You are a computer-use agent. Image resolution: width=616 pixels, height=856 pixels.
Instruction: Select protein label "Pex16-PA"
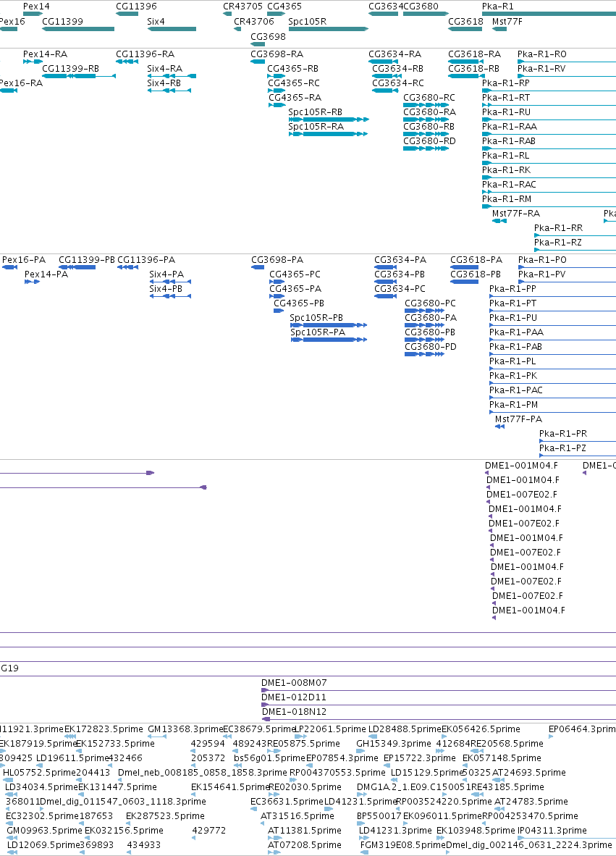pyautogui.click(x=24, y=260)
